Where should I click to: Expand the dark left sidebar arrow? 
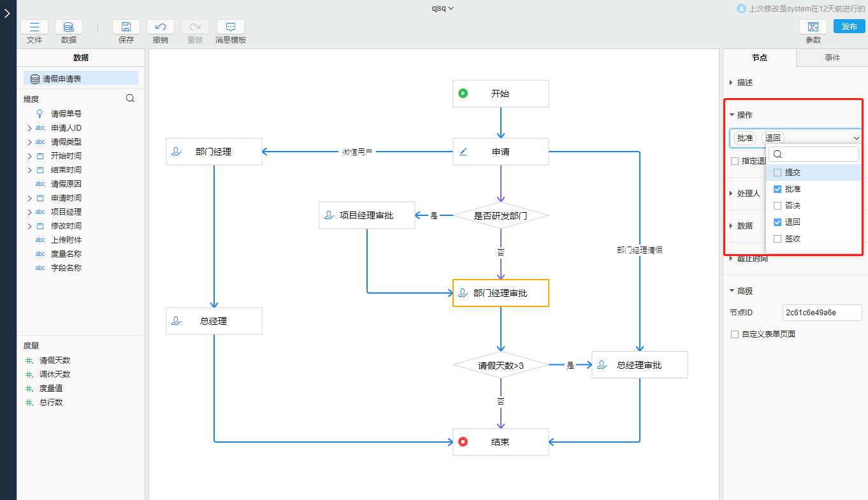pyautogui.click(x=7, y=13)
